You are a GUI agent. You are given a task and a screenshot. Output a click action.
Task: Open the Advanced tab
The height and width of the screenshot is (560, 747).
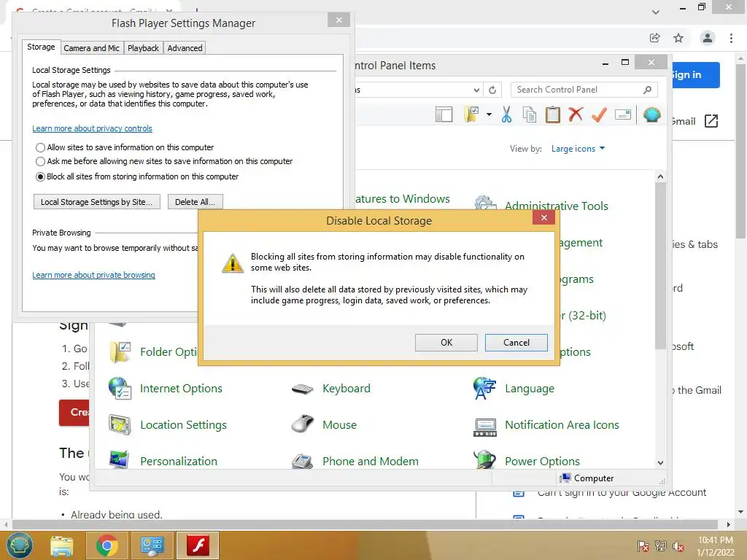[x=185, y=48]
